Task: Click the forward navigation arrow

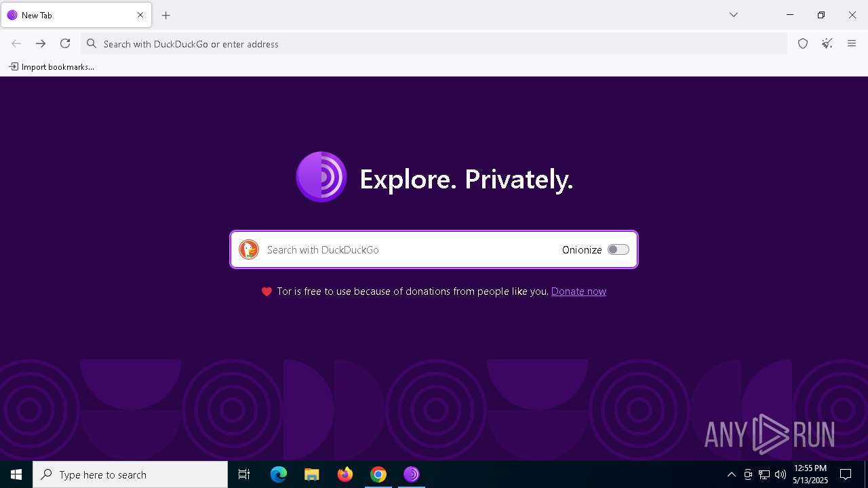Action: pyautogui.click(x=41, y=43)
